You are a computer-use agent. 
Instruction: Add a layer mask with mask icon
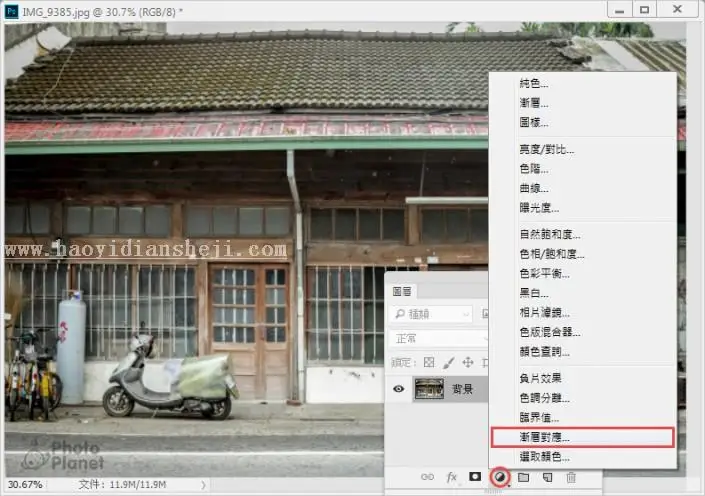475,477
